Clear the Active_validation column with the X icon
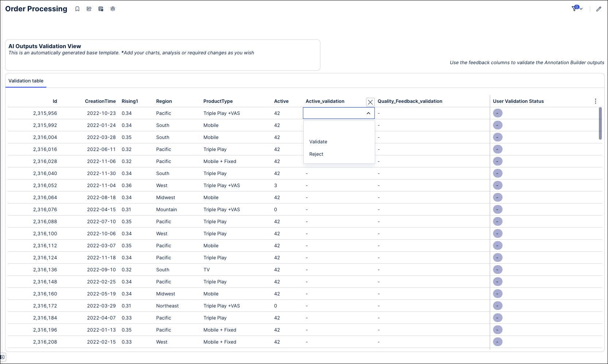Screen dimensions: 608x364 [x=370, y=102]
